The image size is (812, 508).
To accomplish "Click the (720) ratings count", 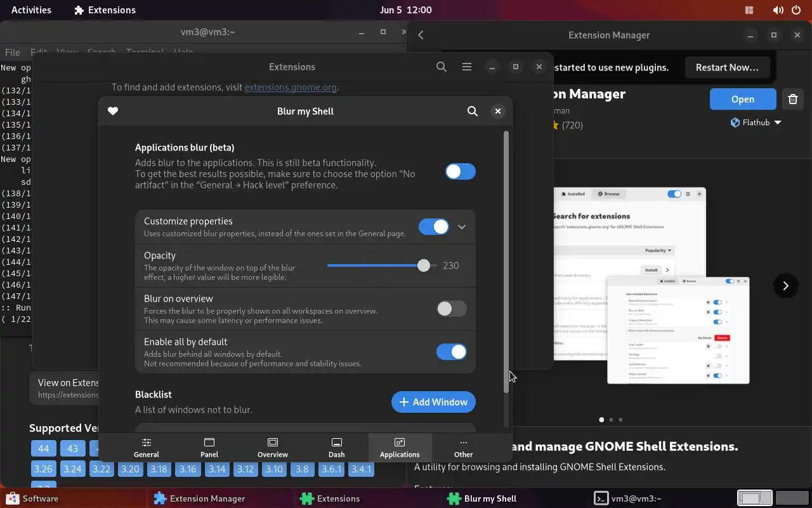I will [572, 125].
